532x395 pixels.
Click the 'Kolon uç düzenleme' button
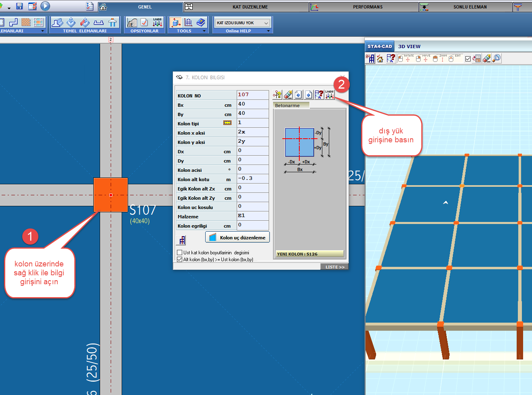238,237
